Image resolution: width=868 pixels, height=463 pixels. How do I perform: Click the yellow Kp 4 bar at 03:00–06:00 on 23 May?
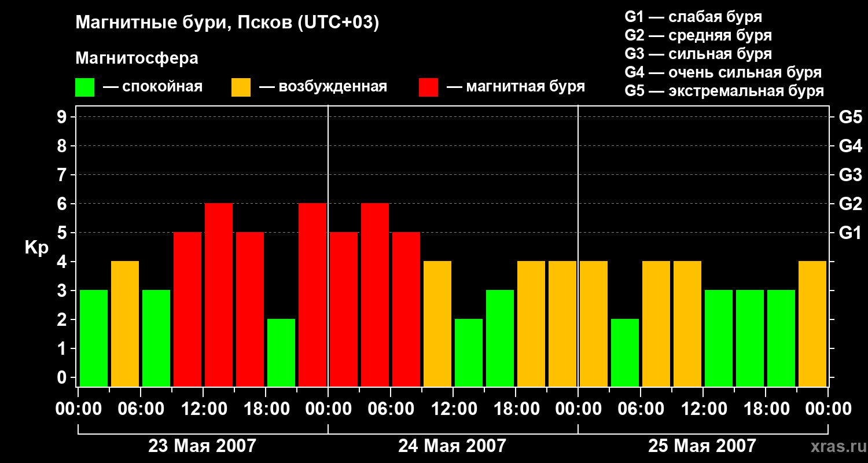125,324
